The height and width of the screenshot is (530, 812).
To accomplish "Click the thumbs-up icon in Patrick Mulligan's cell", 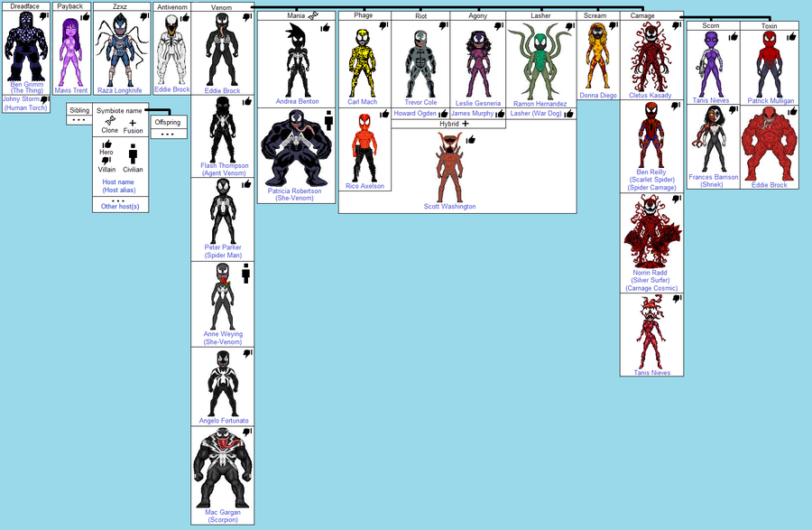I will tap(791, 37).
